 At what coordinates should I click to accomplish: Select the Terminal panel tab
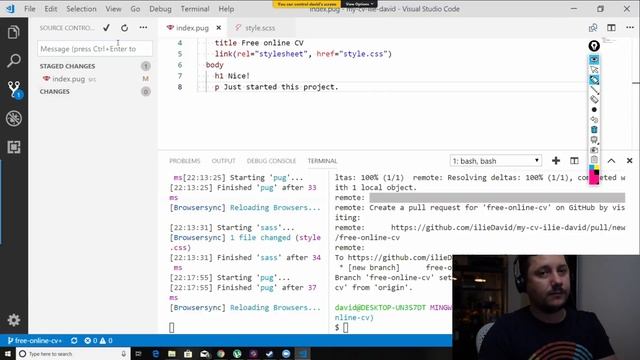322,161
